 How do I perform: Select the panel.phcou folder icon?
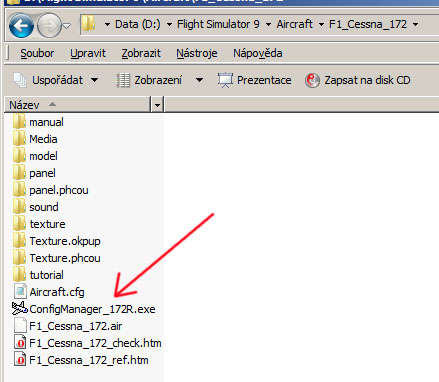[x=19, y=190]
